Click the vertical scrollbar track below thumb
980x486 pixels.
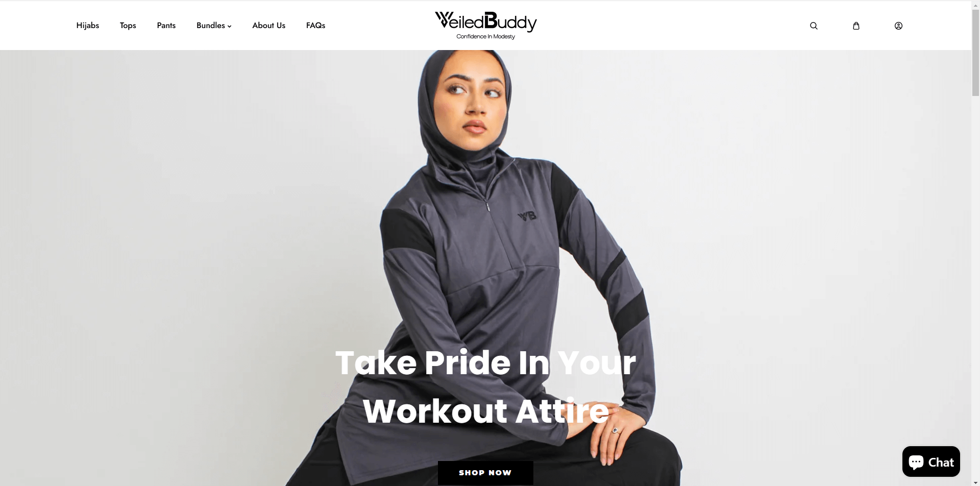pos(975,286)
